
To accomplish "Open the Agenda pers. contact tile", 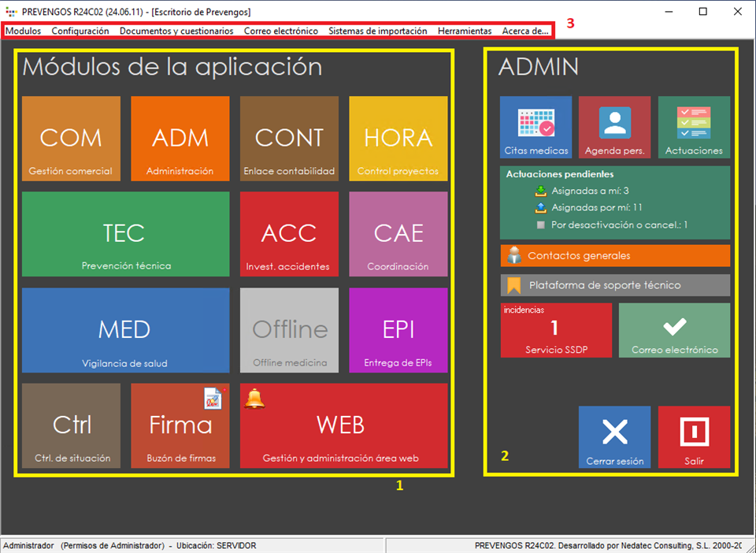I will (614, 126).
